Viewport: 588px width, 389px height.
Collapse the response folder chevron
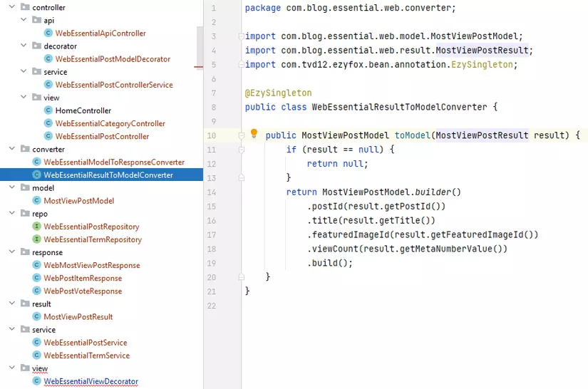12,251
